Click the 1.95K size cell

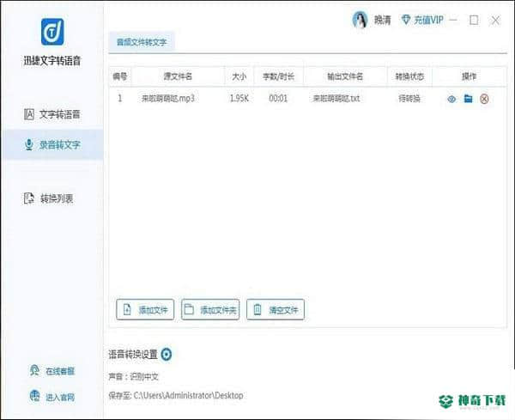tap(239, 98)
